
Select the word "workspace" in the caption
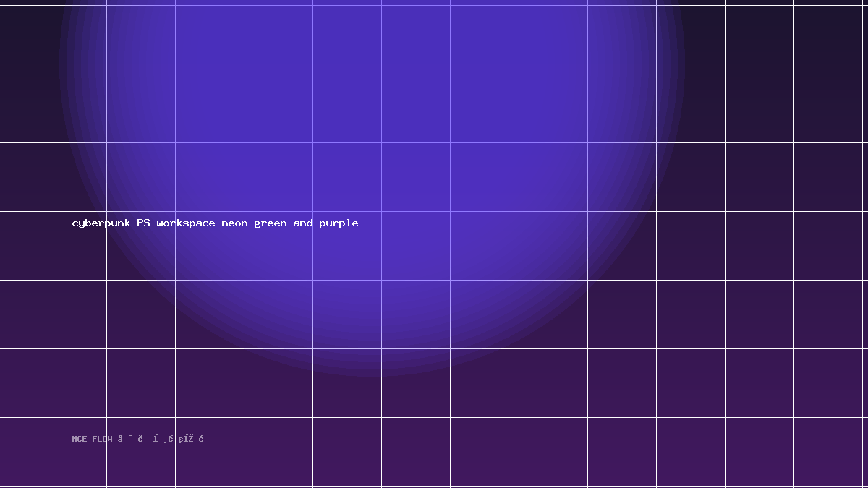point(186,223)
